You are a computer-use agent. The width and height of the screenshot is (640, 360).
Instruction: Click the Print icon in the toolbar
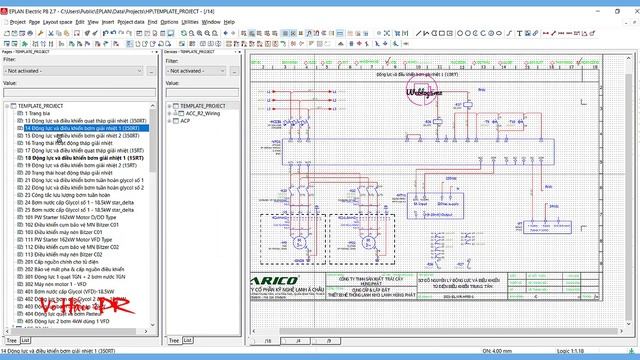click(x=30, y=33)
